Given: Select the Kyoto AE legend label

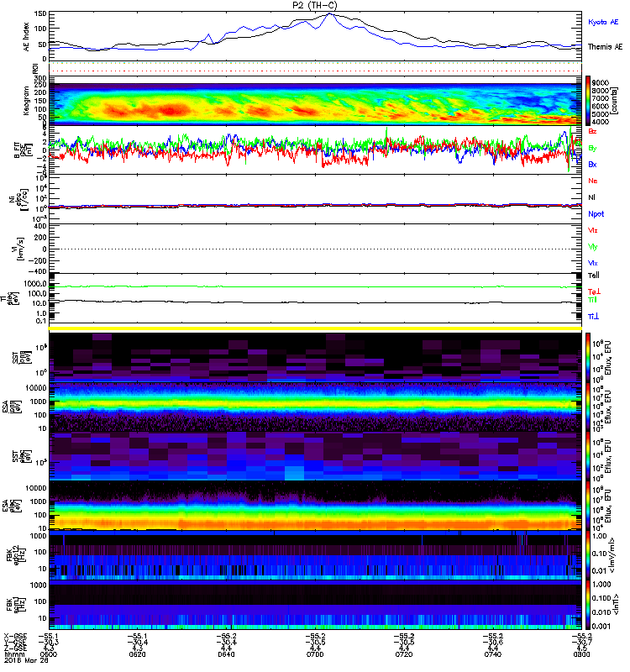Looking at the screenshot, I should pyautogui.click(x=603, y=22).
